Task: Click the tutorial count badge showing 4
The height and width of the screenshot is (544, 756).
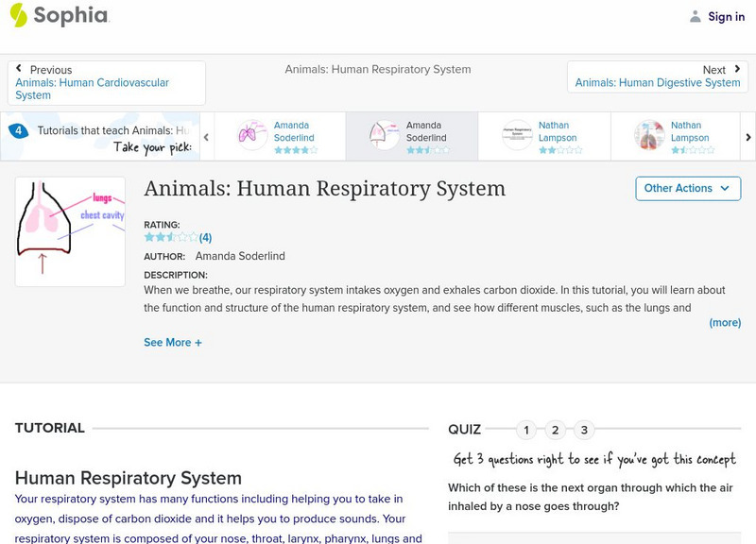Action: (18, 131)
